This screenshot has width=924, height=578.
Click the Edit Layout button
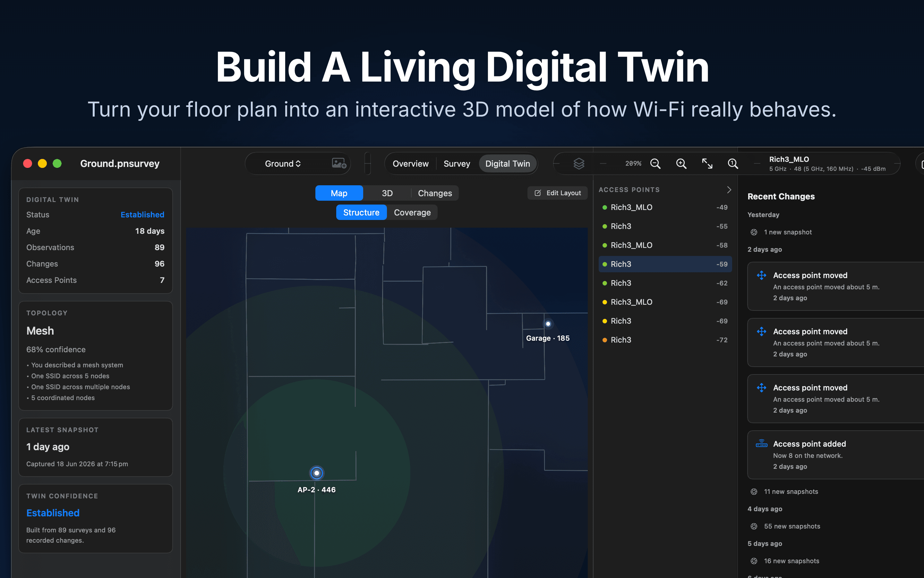coord(558,193)
